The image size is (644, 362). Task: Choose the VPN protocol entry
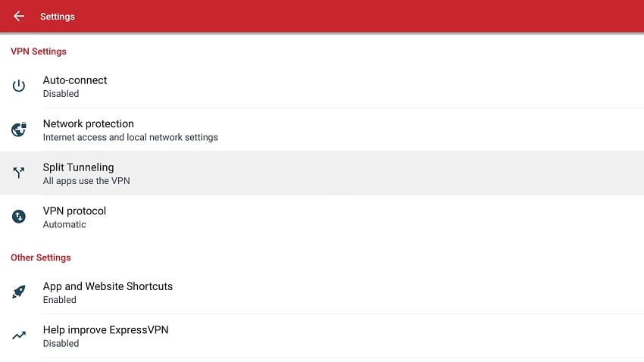point(74,211)
